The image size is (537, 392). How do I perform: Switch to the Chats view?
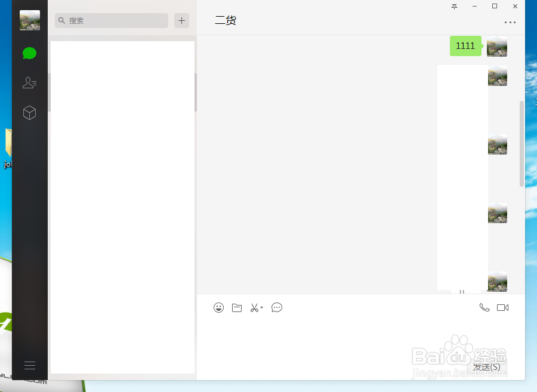[x=29, y=54]
